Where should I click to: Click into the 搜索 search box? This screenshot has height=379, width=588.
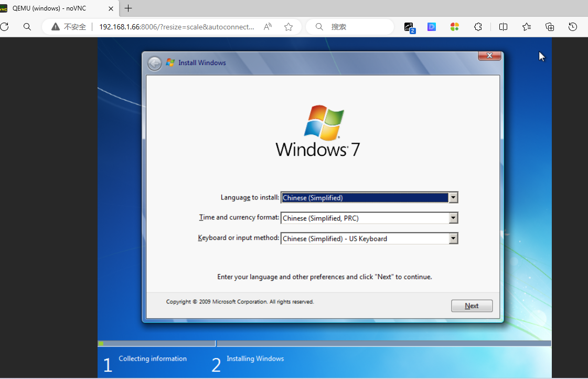tap(350, 27)
